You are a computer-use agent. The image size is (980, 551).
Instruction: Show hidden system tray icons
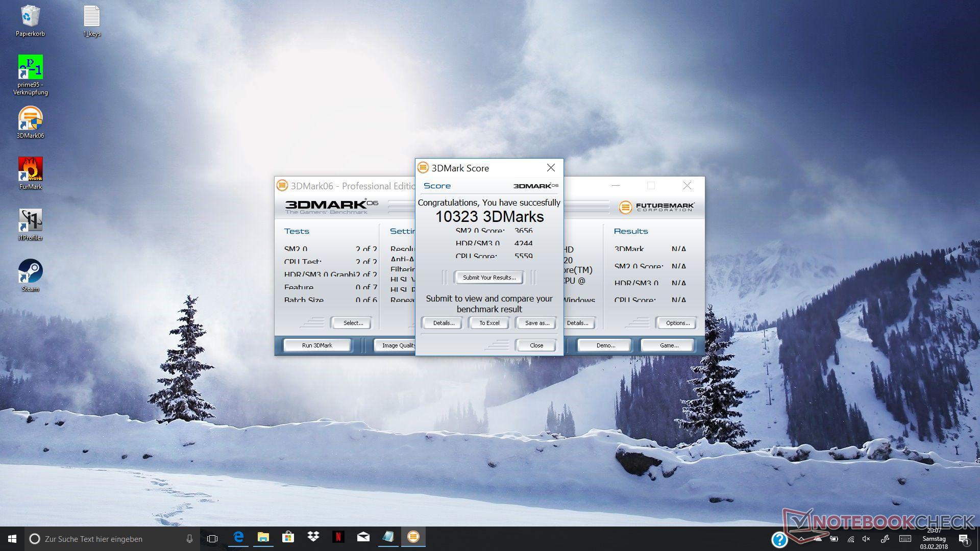tap(801, 539)
